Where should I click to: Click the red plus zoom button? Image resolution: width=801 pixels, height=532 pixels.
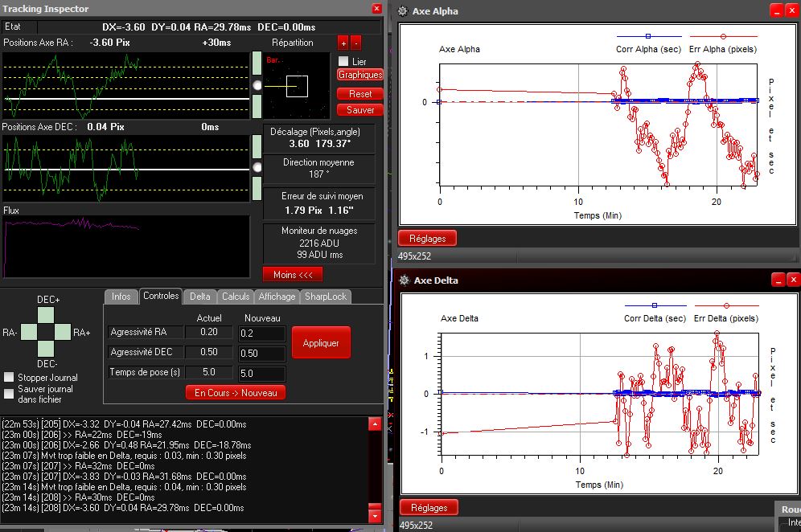click(x=343, y=43)
